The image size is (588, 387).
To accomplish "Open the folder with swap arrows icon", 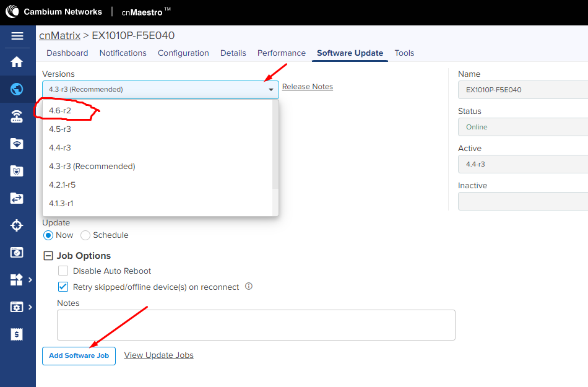I will [x=17, y=198].
